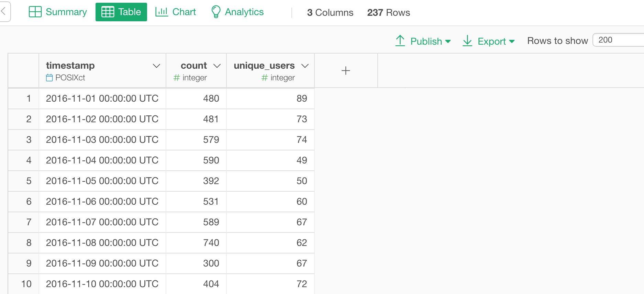Click the unique_users integer hash icon

(265, 78)
